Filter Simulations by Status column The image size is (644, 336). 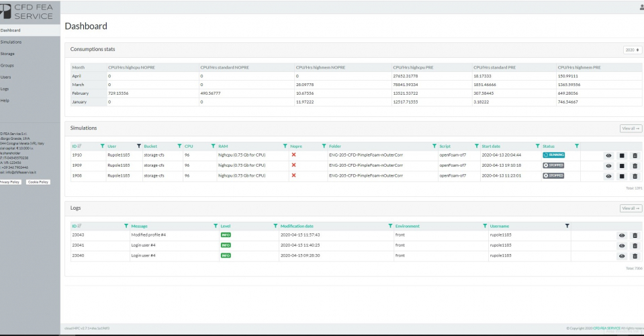577,146
